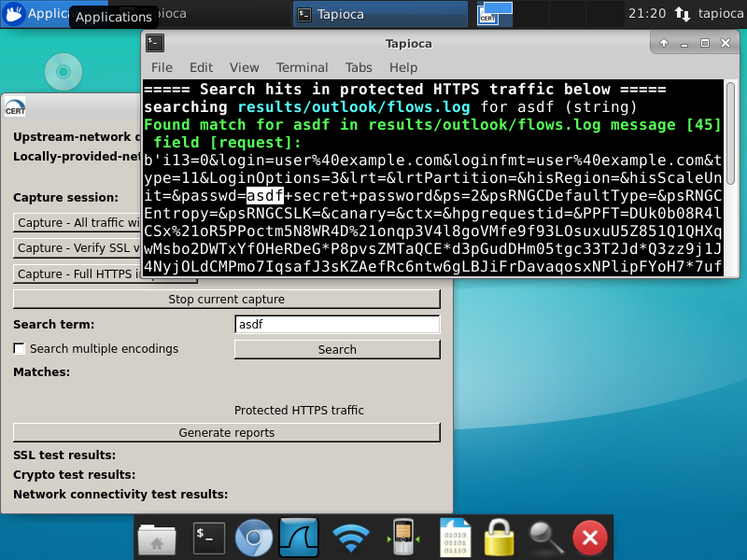Launch the terminal from the dock

[208, 538]
